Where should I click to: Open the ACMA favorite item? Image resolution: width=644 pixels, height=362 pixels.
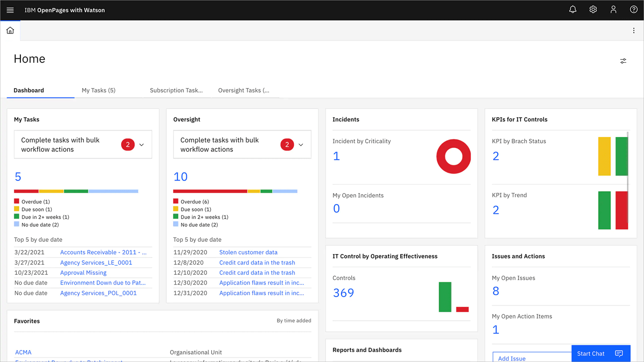coord(23,352)
